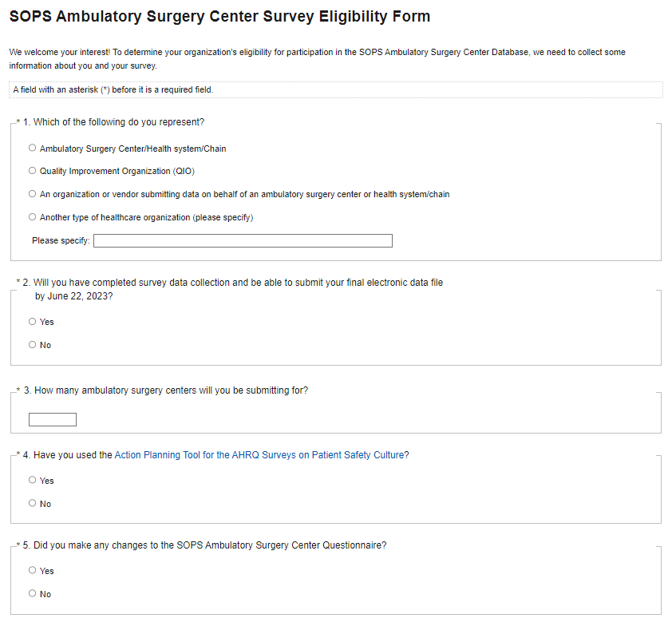Click the Please specify label text
The image size is (672, 626).
click(x=61, y=241)
